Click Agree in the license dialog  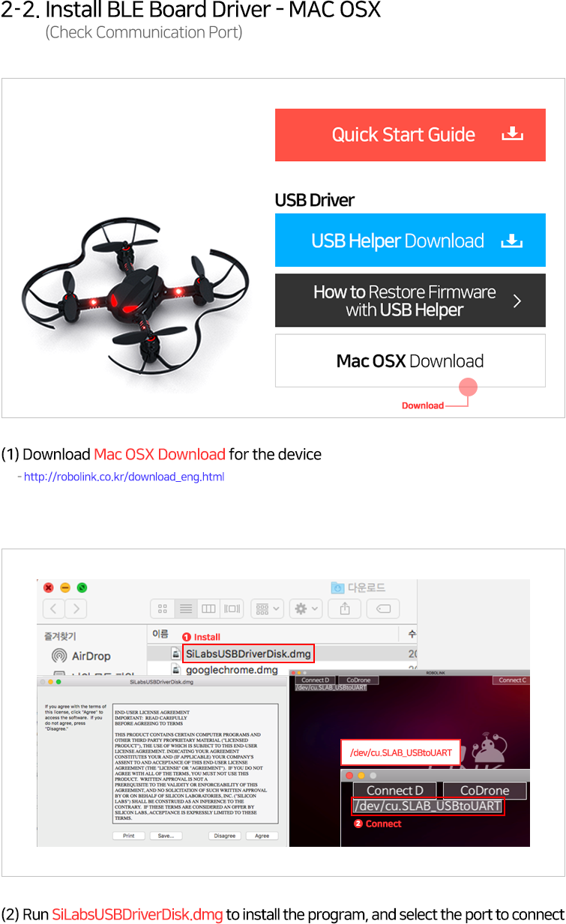click(262, 836)
